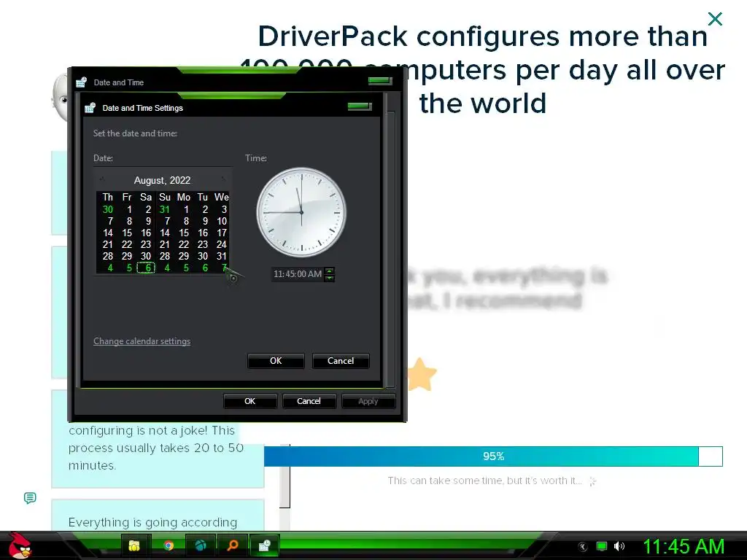
Task: Select the Date and Time taskbar icon
Action: point(264,545)
